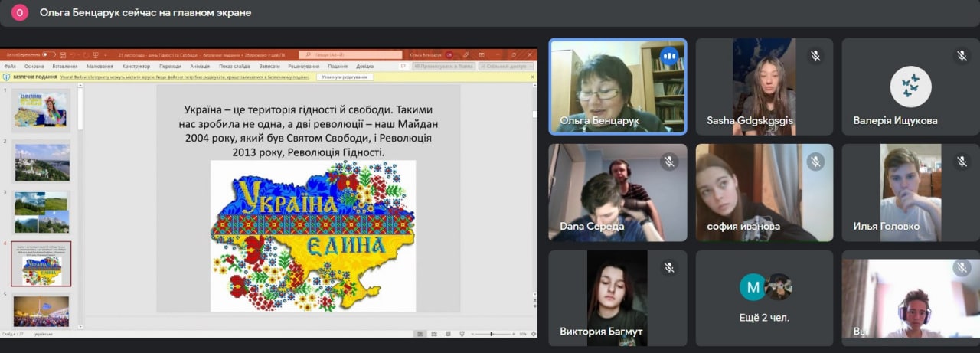Click the save icon in PowerPoint title bar

[x=64, y=55]
